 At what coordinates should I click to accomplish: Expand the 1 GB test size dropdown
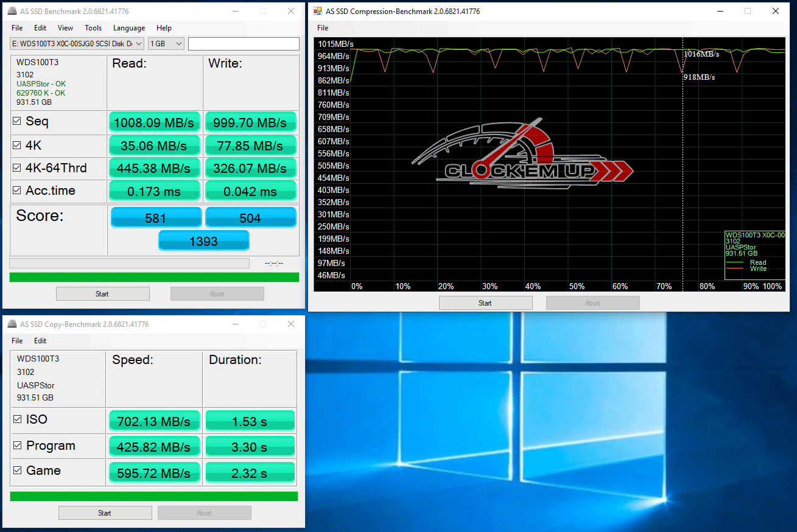pyautogui.click(x=166, y=44)
